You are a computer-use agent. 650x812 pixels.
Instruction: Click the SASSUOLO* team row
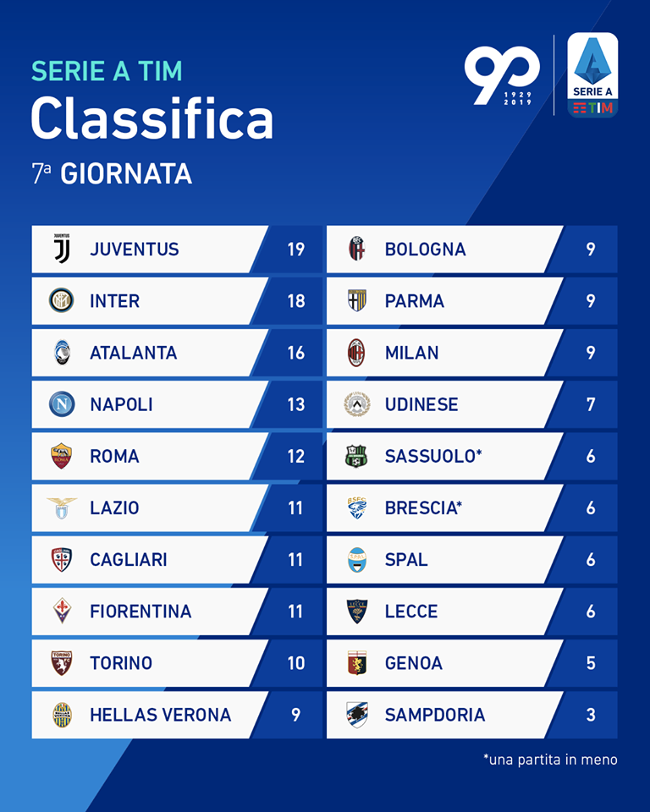[x=471, y=456]
